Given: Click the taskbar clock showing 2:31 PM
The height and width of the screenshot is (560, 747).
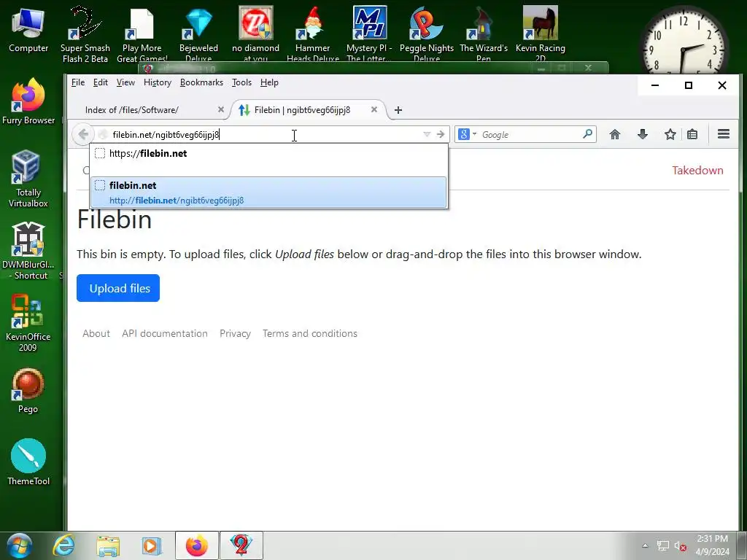Looking at the screenshot, I should [x=712, y=545].
